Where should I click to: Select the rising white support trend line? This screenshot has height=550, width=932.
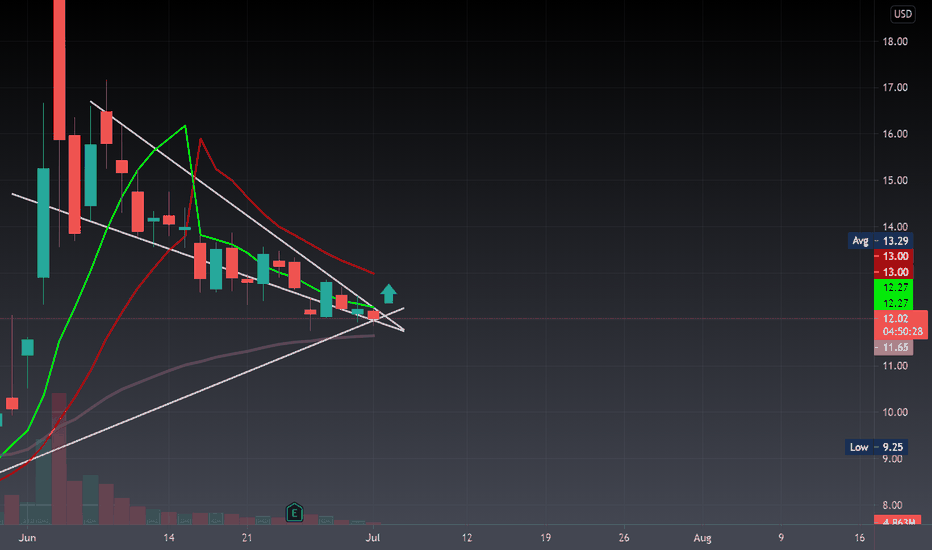tap(202, 389)
